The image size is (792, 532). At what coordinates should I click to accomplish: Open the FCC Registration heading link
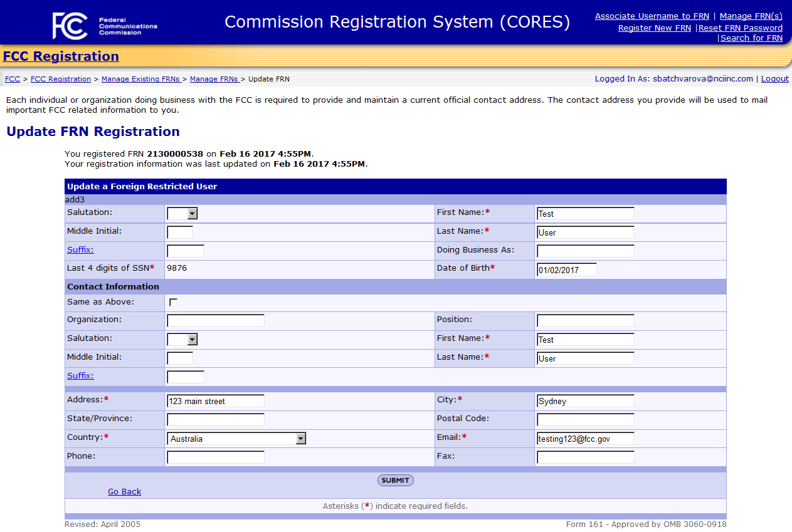(x=61, y=56)
